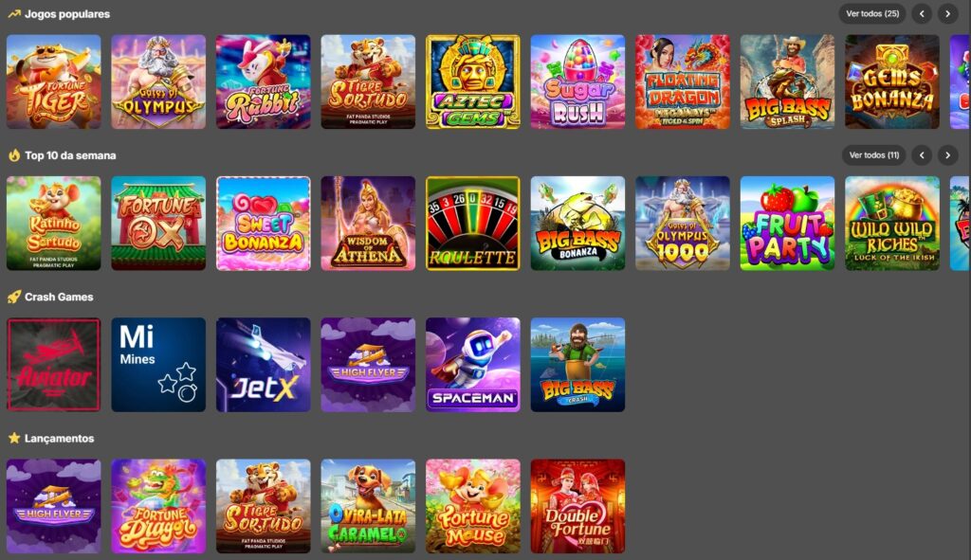Move Top 10 da semana carousel back
This screenshot has height=560, width=971.
922,155
